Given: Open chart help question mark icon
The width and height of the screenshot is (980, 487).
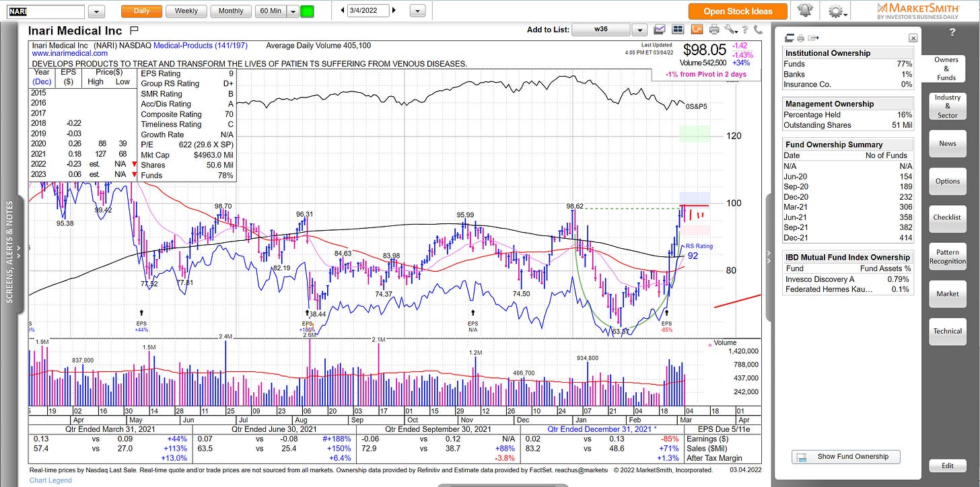Looking at the screenshot, I should 744,30.
